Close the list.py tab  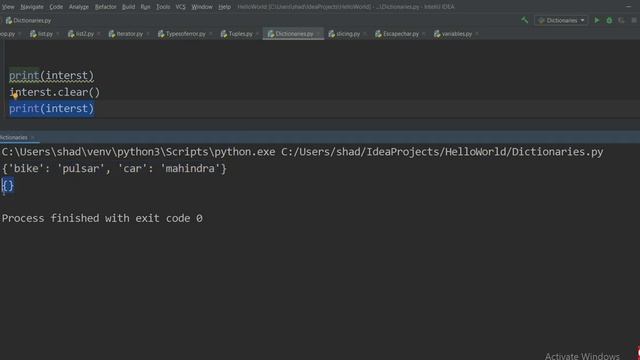58,34
